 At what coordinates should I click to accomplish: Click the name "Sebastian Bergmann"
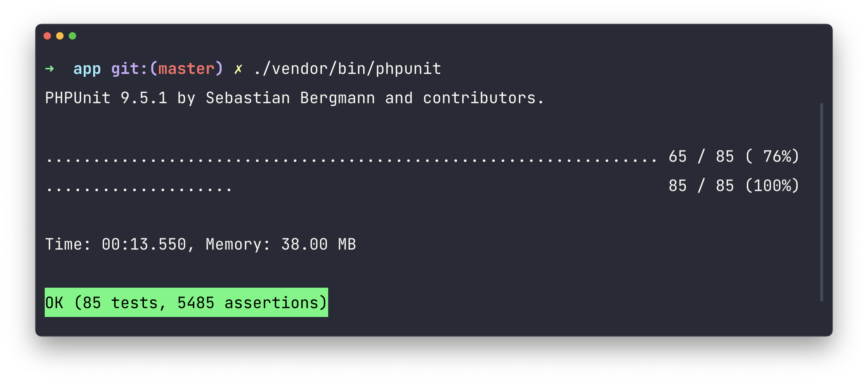click(290, 98)
